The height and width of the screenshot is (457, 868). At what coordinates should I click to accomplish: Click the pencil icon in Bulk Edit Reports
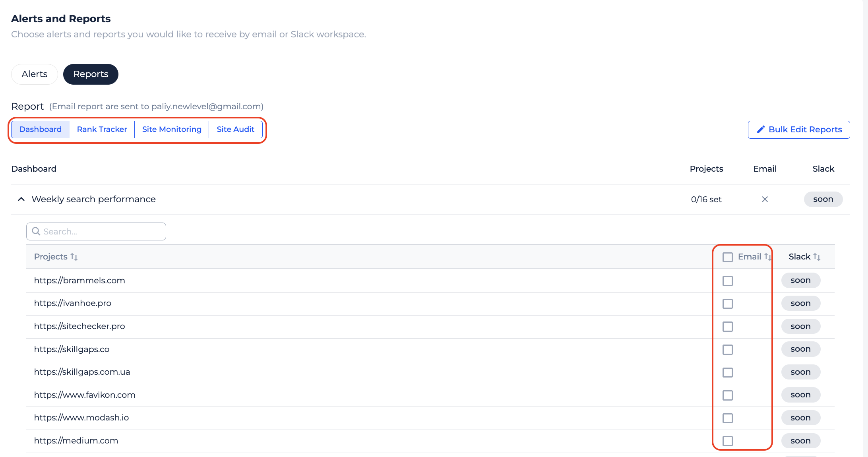(760, 130)
